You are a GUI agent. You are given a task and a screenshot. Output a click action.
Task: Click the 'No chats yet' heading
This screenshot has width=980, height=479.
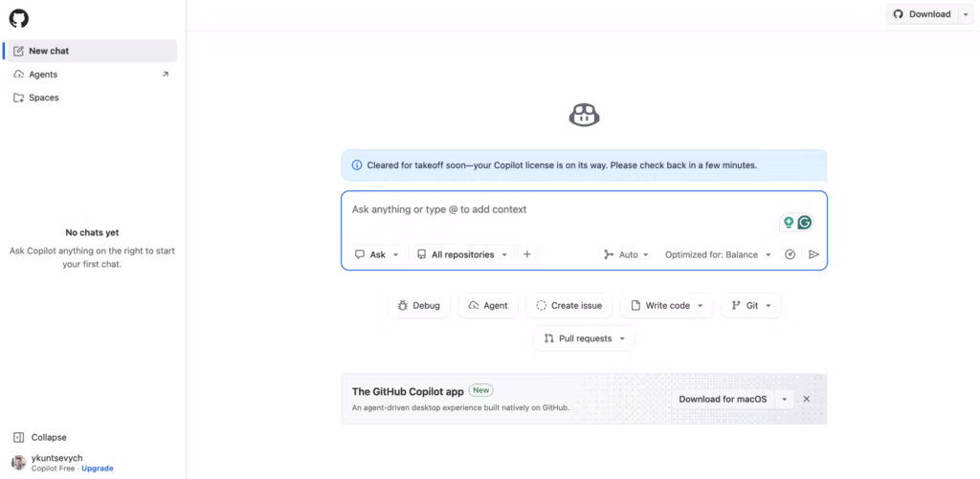point(92,233)
